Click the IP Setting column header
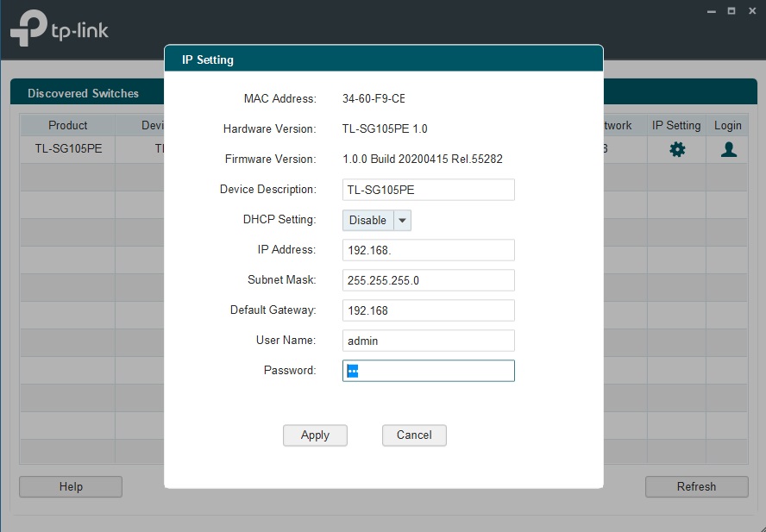Viewport: 766px width, 532px height. click(676, 126)
